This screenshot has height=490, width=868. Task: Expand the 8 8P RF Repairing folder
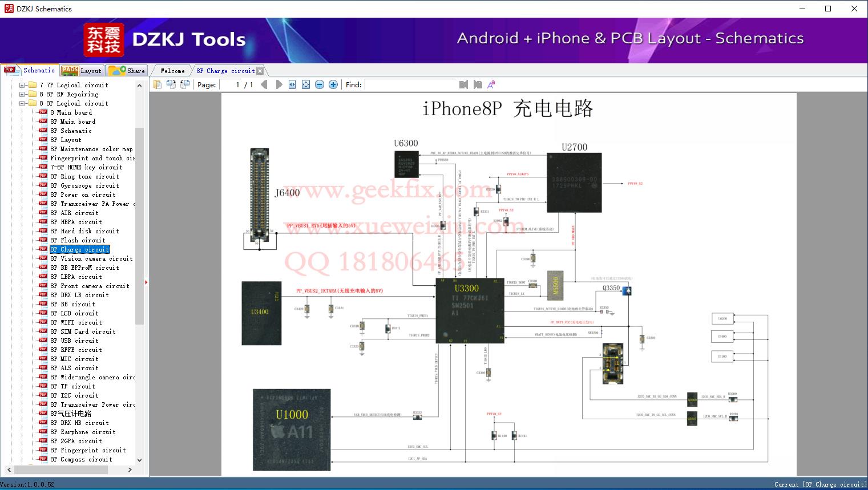(22, 94)
